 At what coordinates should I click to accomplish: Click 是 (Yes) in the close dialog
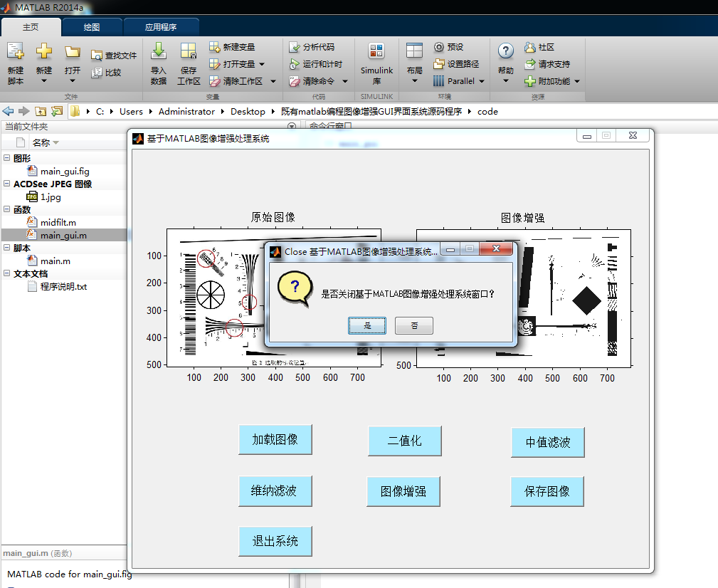coord(367,325)
